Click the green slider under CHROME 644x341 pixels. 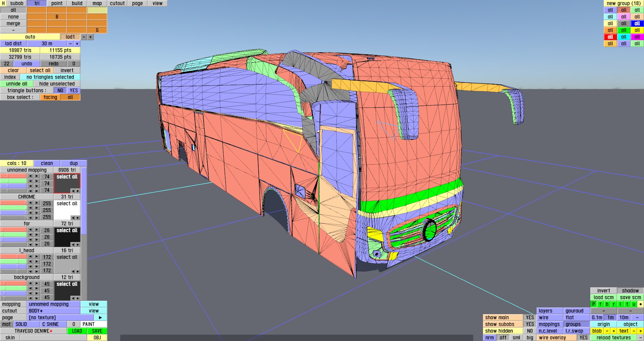tap(13, 208)
